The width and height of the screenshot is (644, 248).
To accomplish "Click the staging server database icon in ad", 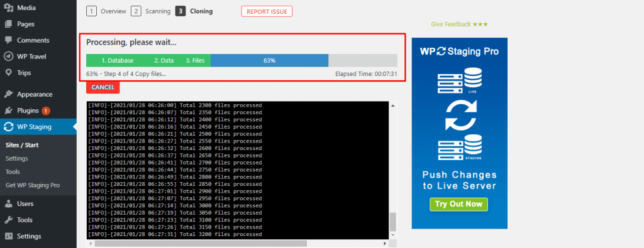I will click(460, 148).
